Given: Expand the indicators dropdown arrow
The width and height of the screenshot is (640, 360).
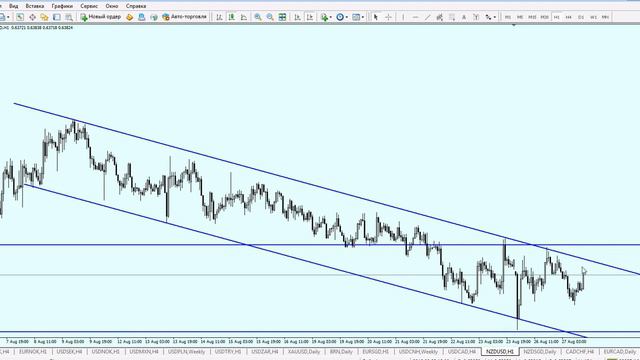Looking at the screenshot, I should tap(331, 17).
